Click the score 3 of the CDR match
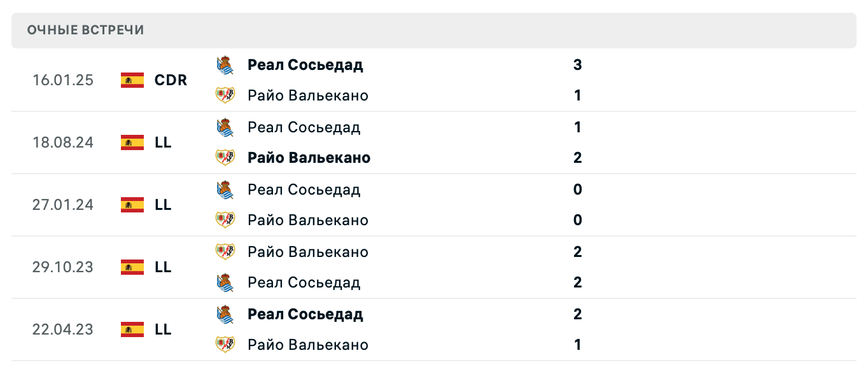 point(577,64)
